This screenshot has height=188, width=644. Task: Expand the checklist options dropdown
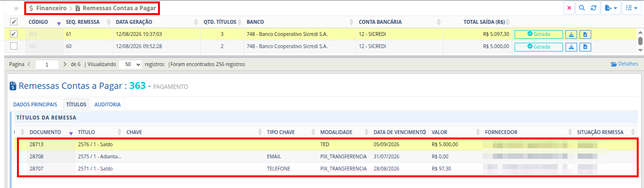tap(631, 8)
